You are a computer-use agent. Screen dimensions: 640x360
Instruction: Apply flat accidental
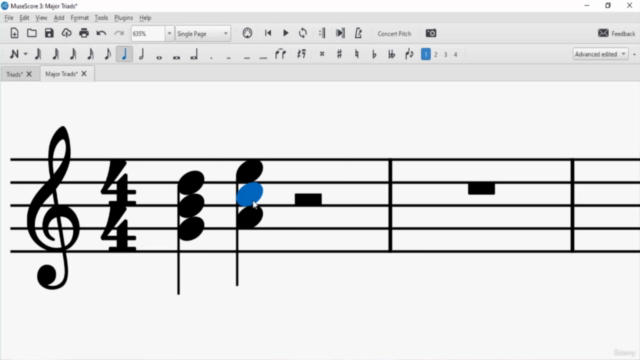coord(374,54)
